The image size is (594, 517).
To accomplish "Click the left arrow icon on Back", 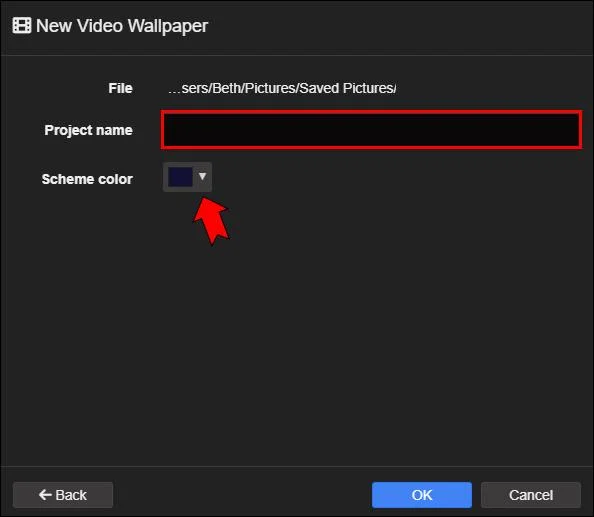I will click(x=45, y=495).
